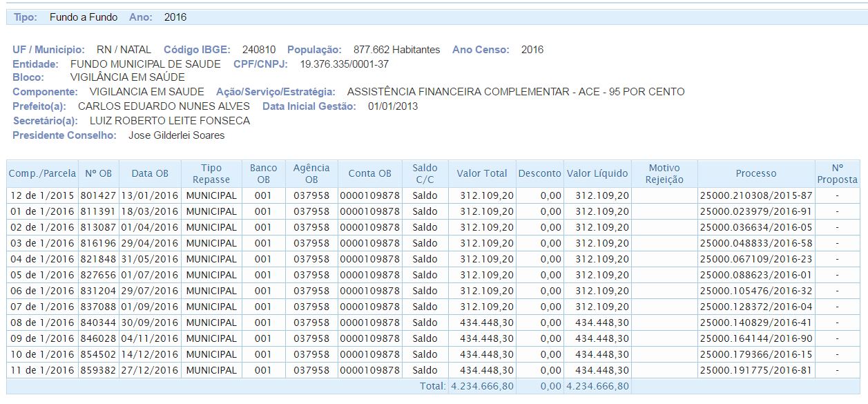The height and width of the screenshot is (404, 868).
Task: Select process 25000.140829/2016-41
Action: pyautogui.click(x=756, y=323)
